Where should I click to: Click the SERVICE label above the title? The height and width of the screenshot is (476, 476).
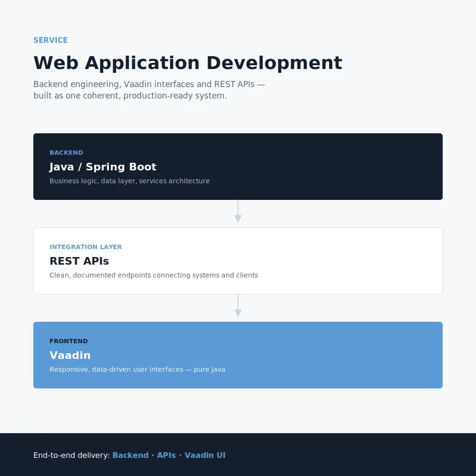[x=50, y=40]
